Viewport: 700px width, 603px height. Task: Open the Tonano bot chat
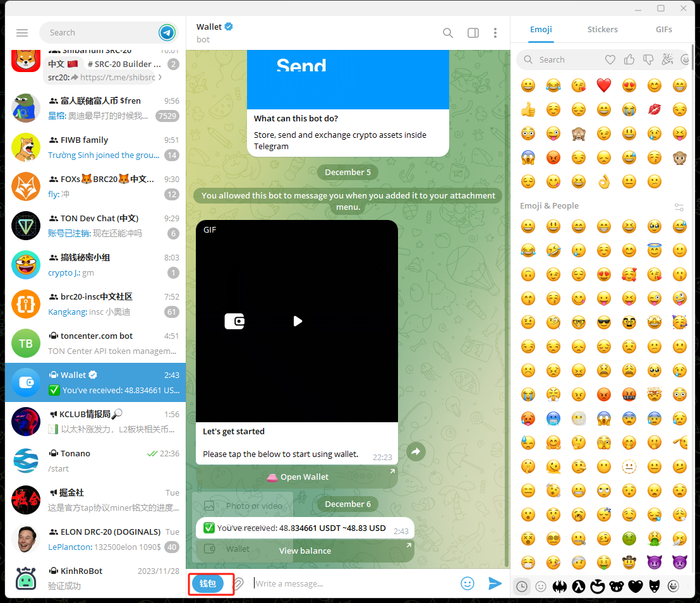pos(95,461)
